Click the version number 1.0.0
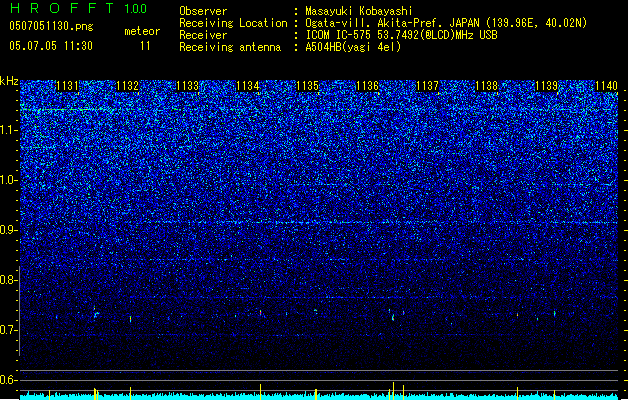 135,9
